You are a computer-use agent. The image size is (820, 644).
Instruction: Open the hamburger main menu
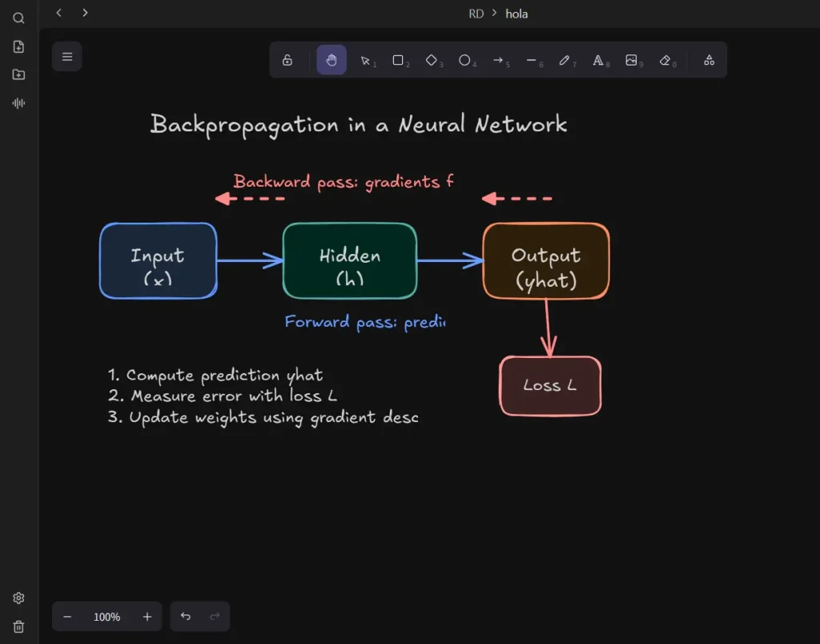pos(67,57)
